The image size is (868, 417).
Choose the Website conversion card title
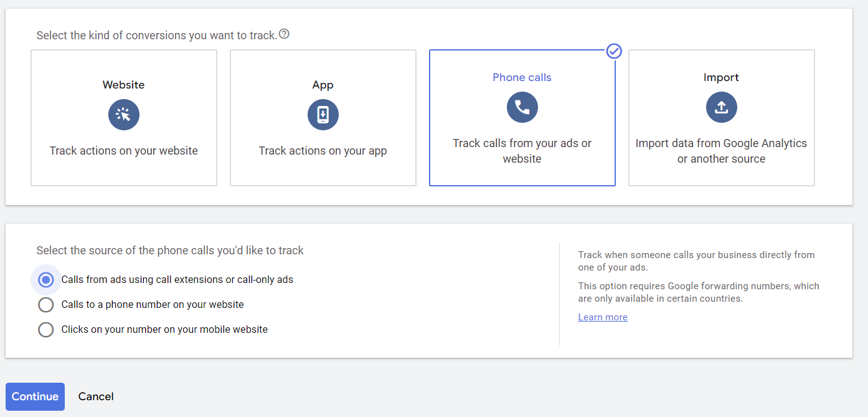tap(124, 85)
